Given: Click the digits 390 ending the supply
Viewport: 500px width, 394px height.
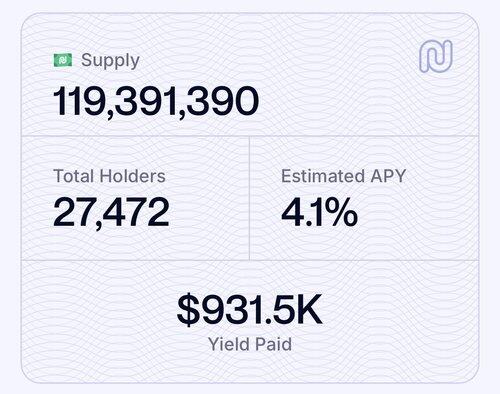Looking at the screenshot, I should pos(222,101).
